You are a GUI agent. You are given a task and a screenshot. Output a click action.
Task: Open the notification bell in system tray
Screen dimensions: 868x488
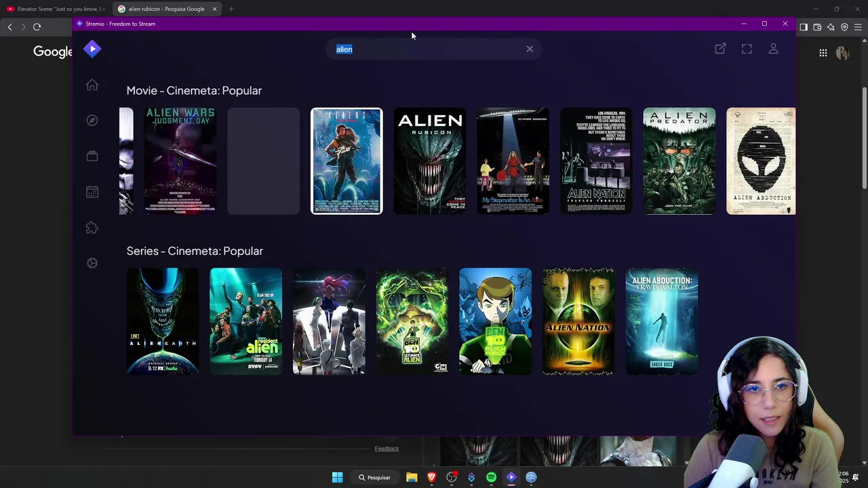point(856,477)
